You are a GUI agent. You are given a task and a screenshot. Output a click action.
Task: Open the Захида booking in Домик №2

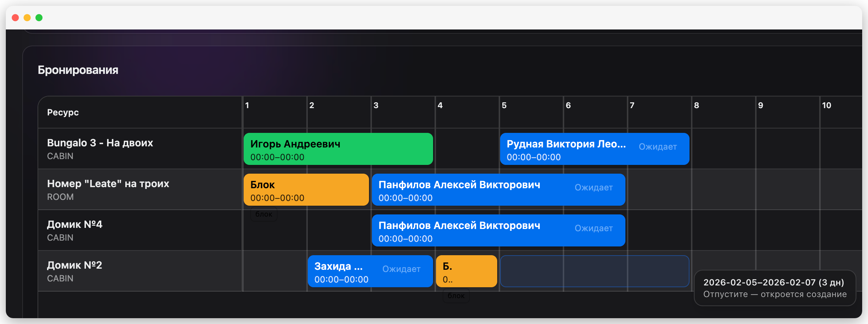pos(342,272)
